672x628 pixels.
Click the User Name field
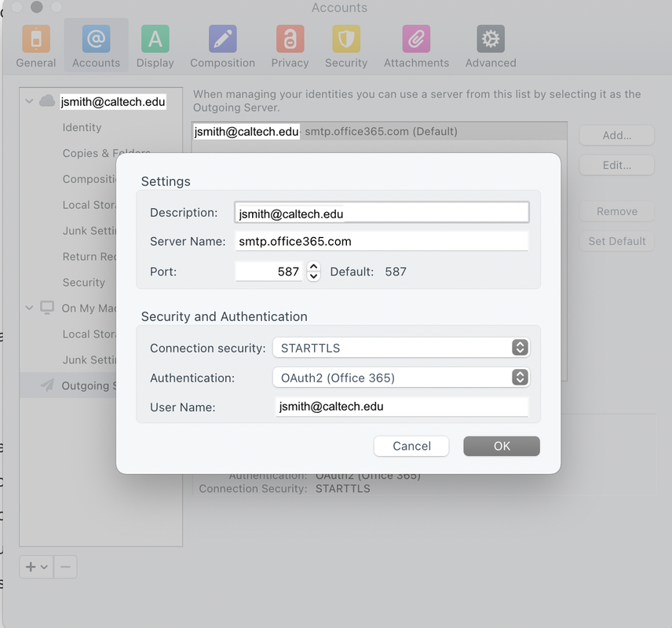click(x=400, y=407)
